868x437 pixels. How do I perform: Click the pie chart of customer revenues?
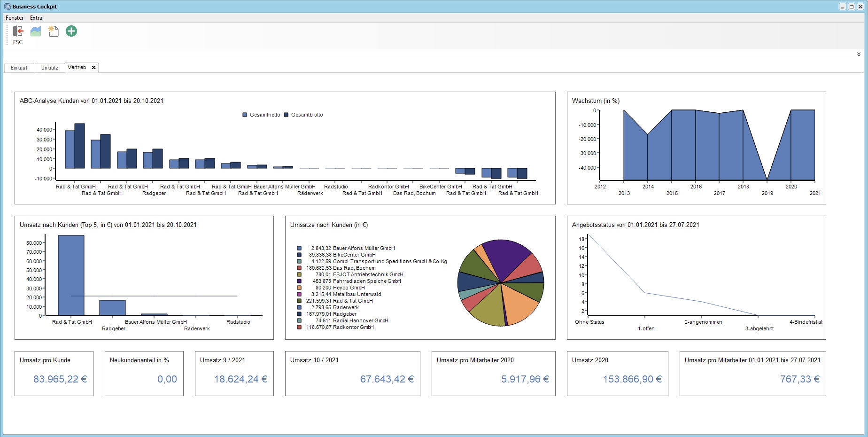pos(501,283)
